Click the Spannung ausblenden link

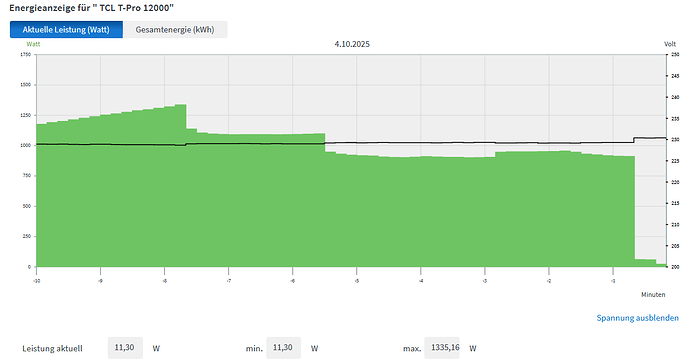tap(637, 318)
